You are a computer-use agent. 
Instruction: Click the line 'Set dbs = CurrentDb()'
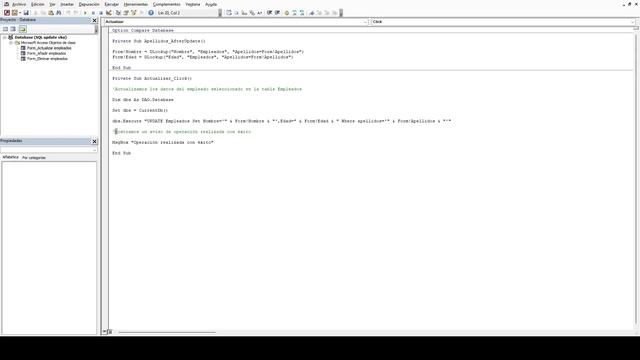click(140, 110)
